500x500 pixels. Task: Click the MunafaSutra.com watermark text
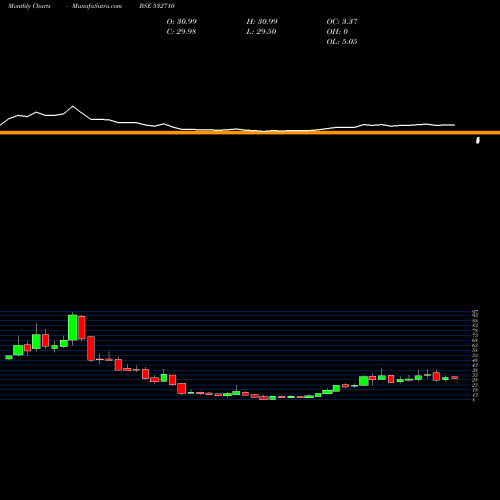click(x=97, y=6)
